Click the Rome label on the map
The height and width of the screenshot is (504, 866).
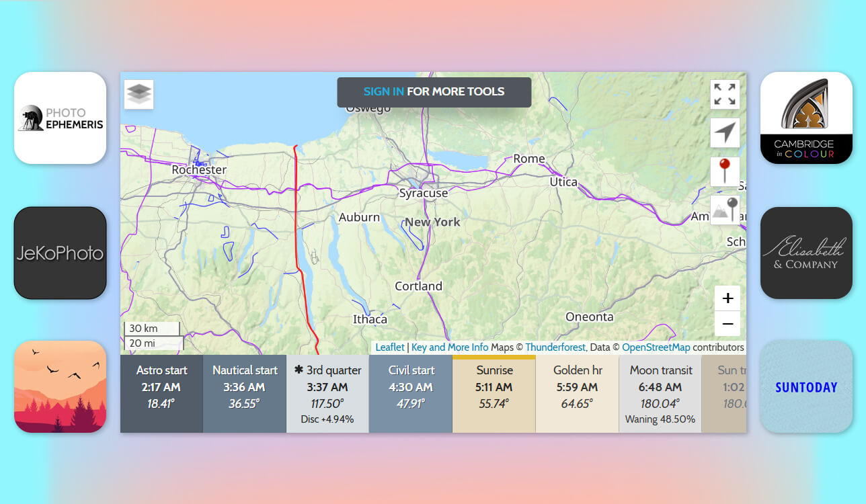tap(529, 159)
